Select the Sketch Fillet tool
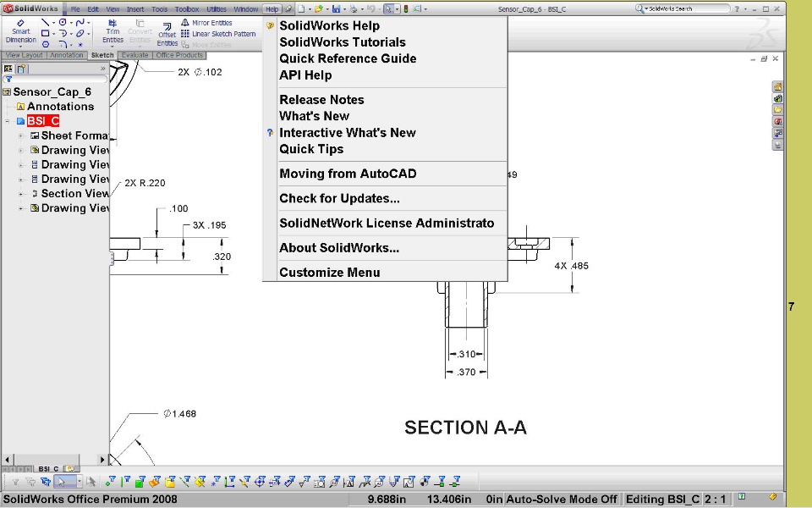Viewport: 812px width, 508px height. click(x=63, y=45)
